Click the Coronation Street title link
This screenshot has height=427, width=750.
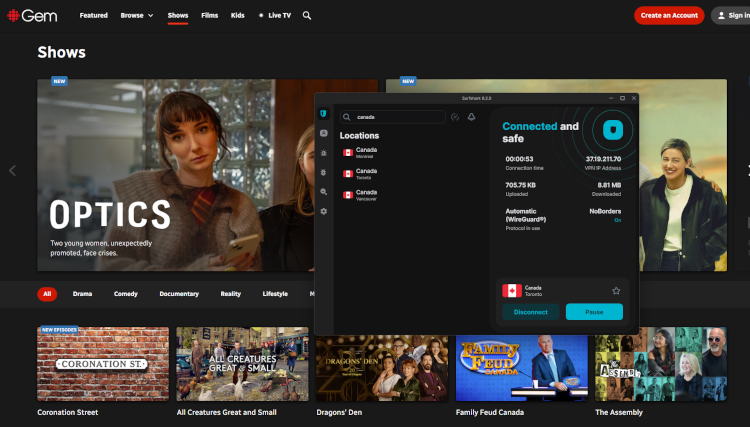(x=67, y=412)
